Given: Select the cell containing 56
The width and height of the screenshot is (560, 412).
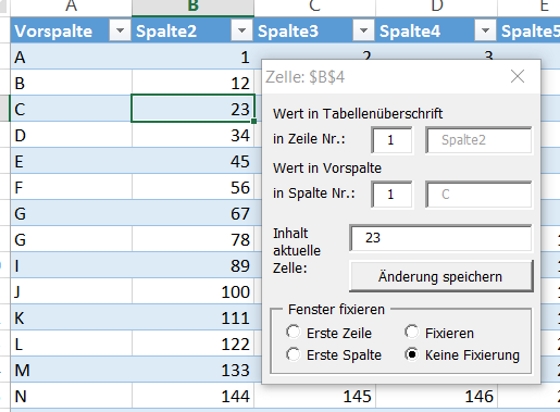Looking at the screenshot, I should click(193, 187).
